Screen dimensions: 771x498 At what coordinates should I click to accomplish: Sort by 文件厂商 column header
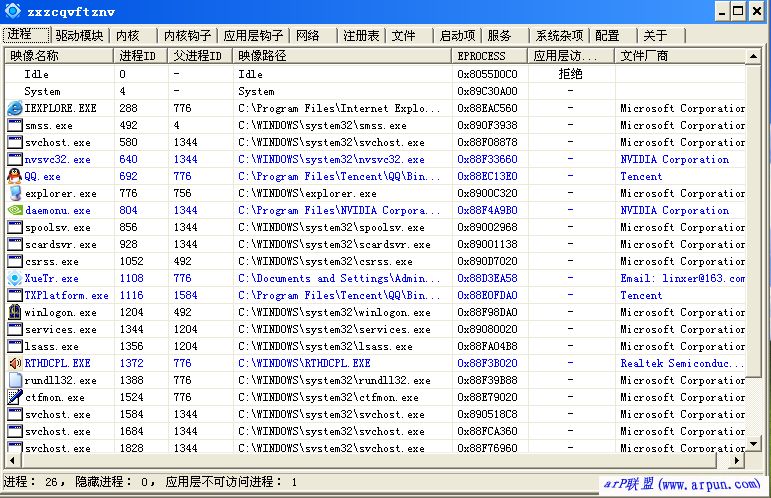[680, 56]
